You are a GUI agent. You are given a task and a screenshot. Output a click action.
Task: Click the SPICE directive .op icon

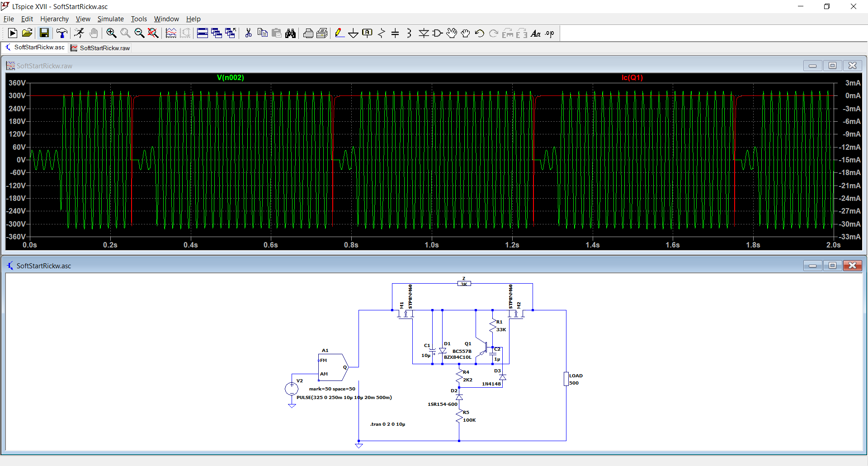tap(550, 33)
